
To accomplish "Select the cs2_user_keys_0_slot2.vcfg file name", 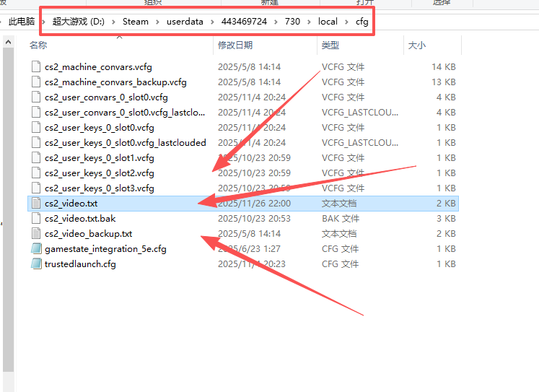I will 99,173.
